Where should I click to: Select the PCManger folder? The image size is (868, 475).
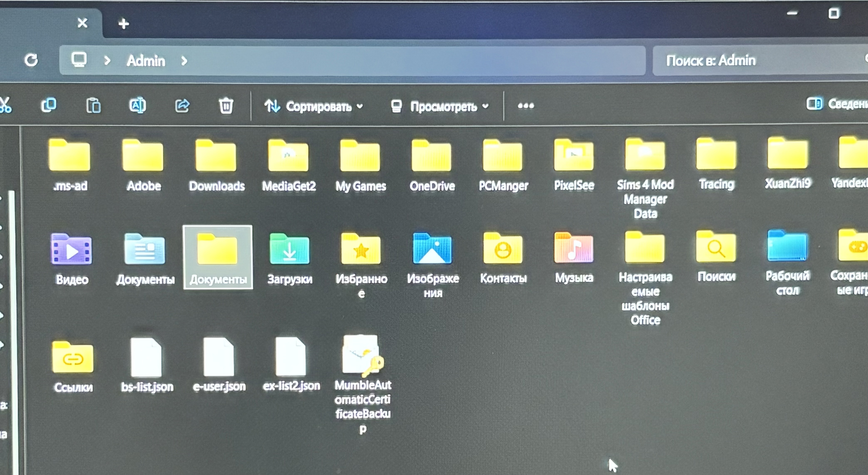(503, 165)
